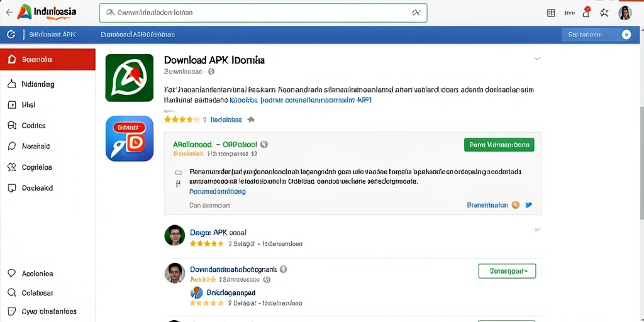Click the star rating under the app description
The width and height of the screenshot is (644, 322).
coord(182,119)
